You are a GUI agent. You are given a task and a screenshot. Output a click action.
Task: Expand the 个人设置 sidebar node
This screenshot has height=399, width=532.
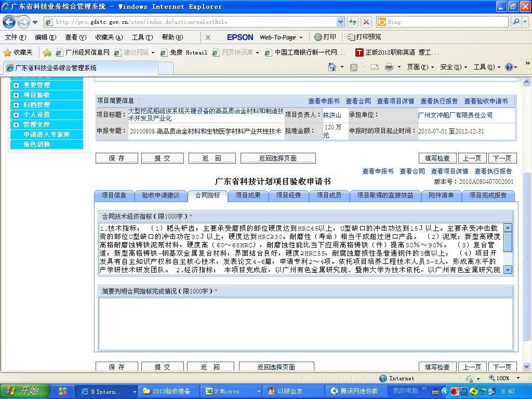coord(16,115)
